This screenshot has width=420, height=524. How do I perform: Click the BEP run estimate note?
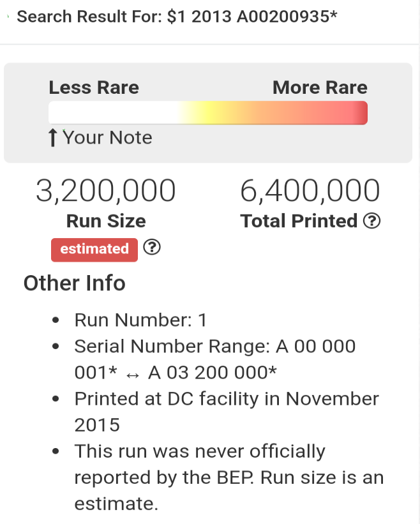tap(229, 477)
